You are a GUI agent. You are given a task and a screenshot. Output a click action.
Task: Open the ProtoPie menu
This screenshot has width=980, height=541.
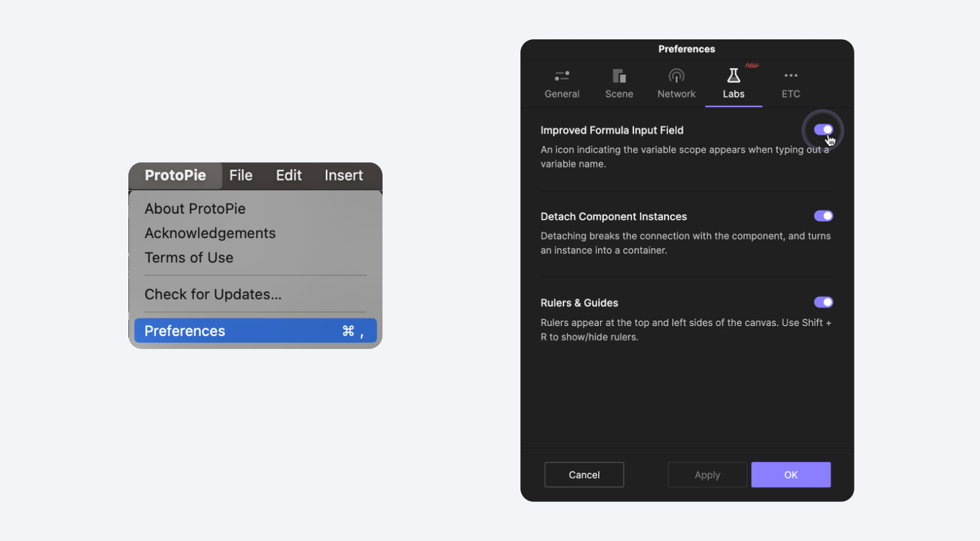click(175, 175)
